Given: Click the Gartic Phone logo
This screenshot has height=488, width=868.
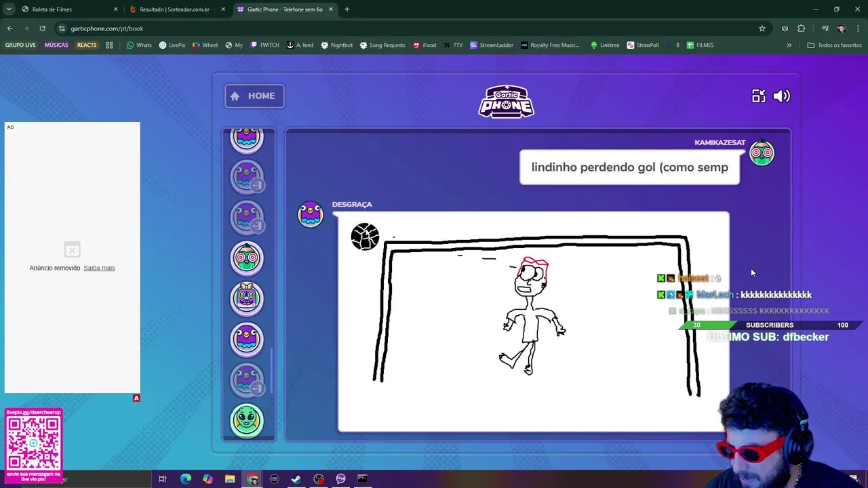Looking at the screenshot, I should click(507, 102).
